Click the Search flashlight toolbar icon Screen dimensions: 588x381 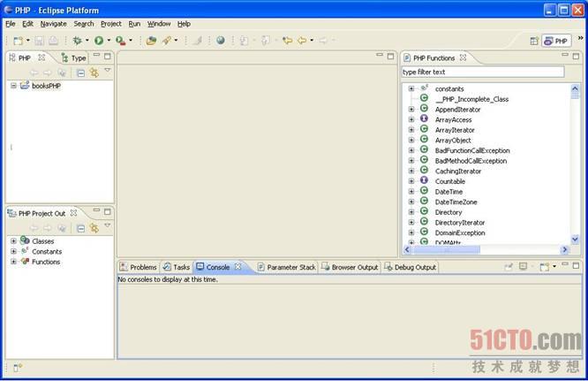(x=167, y=41)
